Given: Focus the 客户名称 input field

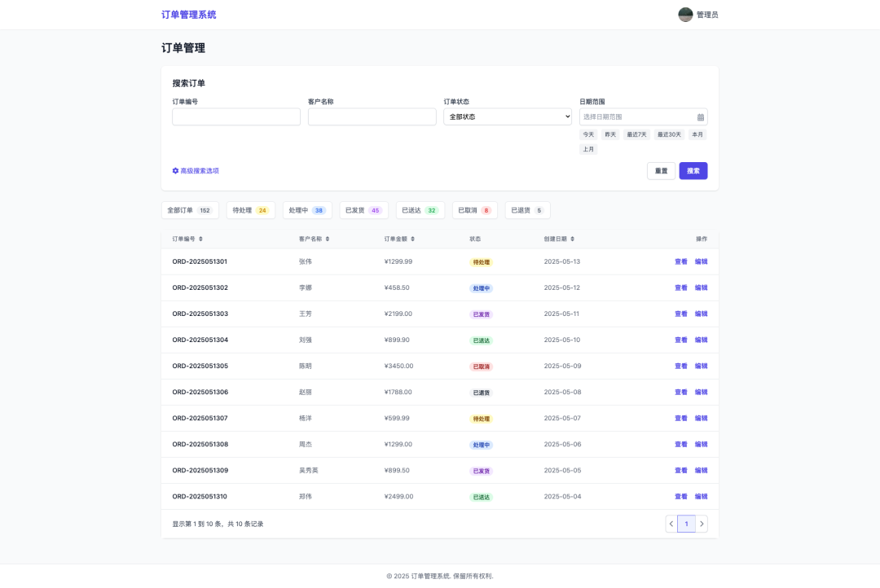Looking at the screenshot, I should point(372,116).
